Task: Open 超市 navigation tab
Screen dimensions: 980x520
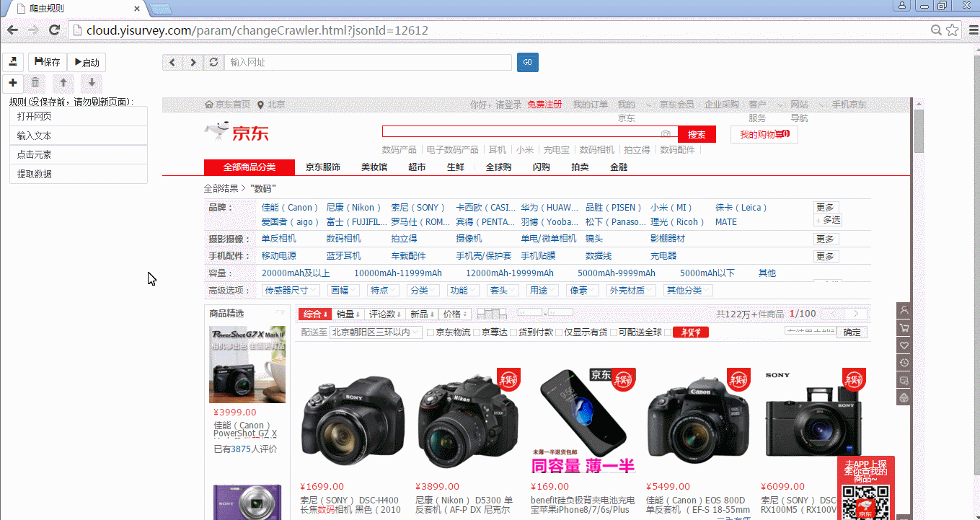Action: (x=417, y=167)
